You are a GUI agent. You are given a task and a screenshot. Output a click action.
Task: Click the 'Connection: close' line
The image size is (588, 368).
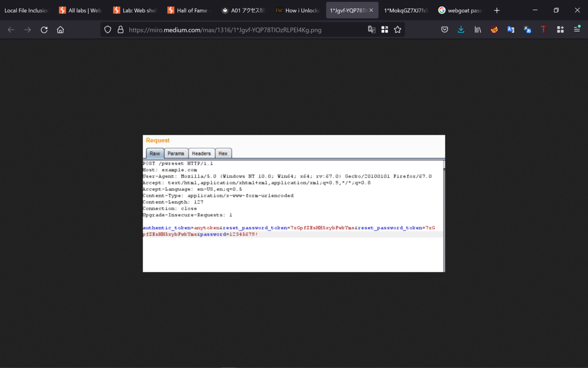click(x=170, y=208)
